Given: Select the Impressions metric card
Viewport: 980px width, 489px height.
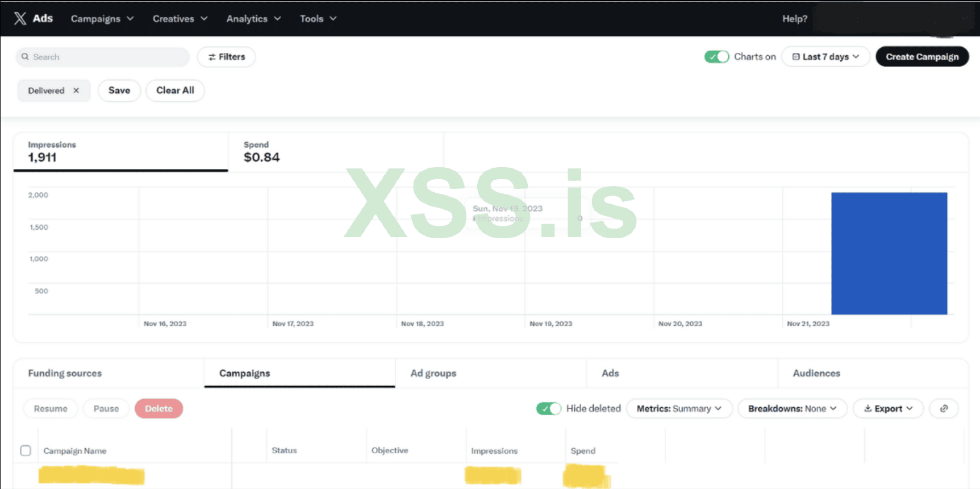Looking at the screenshot, I should pos(121,152).
